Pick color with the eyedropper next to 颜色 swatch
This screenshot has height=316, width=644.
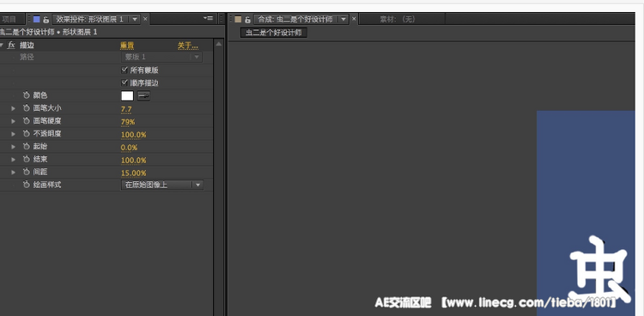point(143,96)
